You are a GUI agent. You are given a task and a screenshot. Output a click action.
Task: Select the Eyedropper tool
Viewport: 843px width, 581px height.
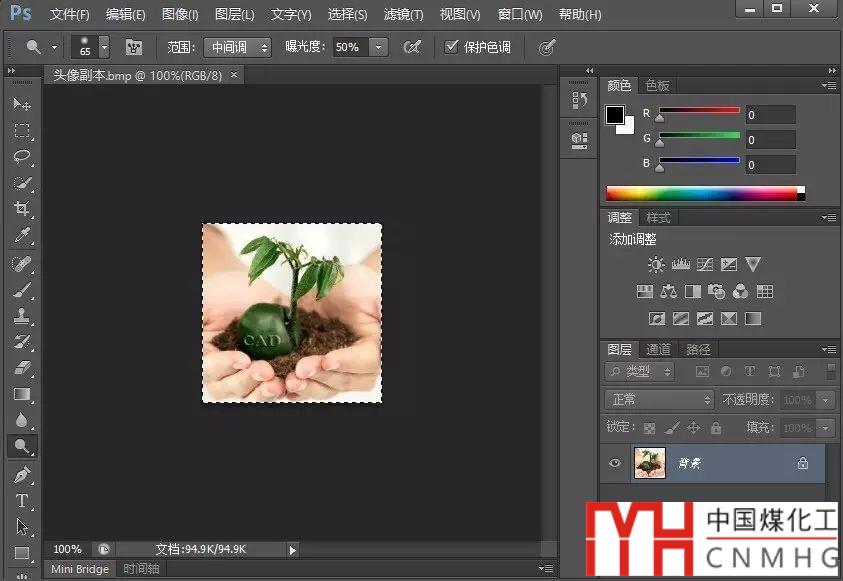(x=22, y=236)
